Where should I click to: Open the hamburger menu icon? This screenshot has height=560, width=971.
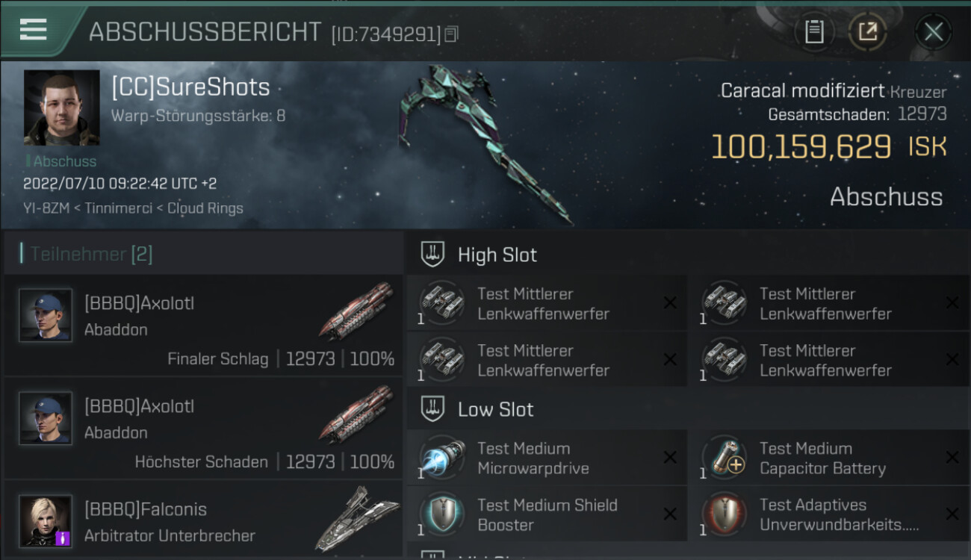point(33,30)
